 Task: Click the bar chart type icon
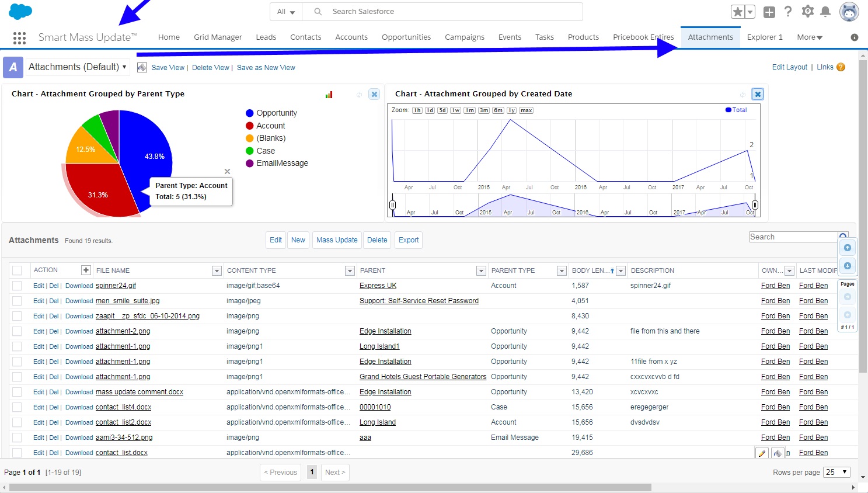tap(329, 95)
